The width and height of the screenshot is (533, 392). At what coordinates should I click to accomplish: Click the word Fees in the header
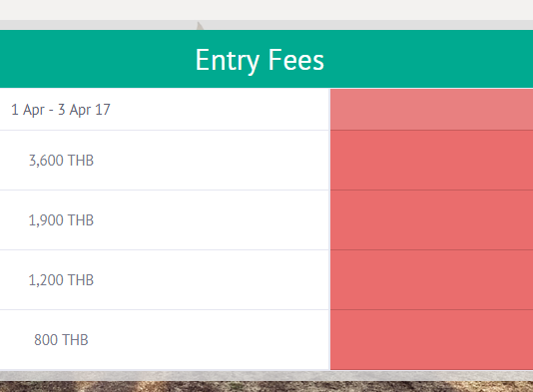[296, 60]
